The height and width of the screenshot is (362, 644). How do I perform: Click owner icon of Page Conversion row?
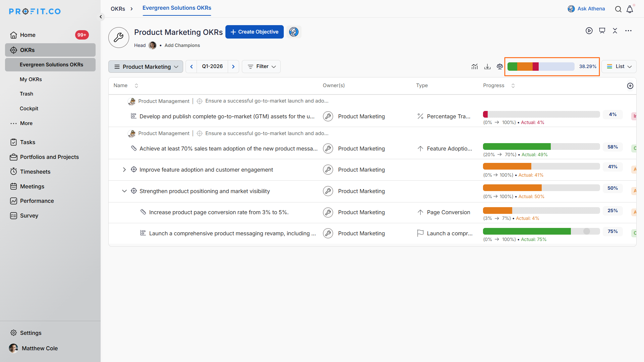click(x=328, y=212)
